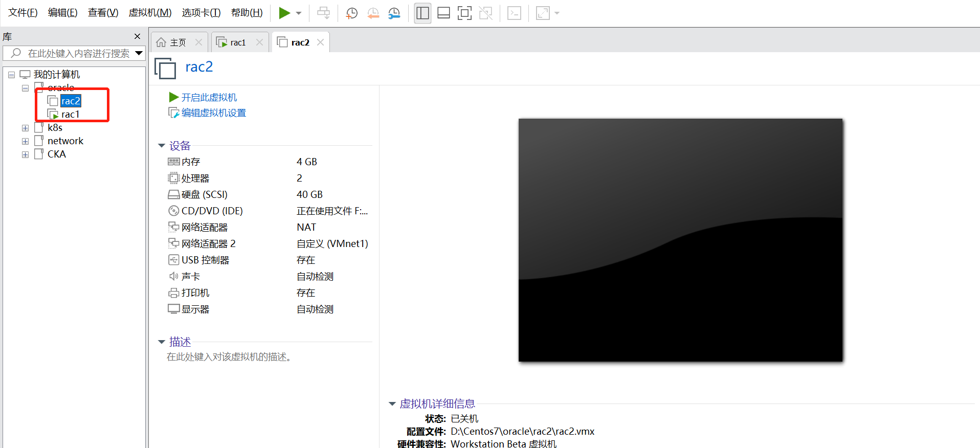Select the network folder in the library
The height and width of the screenshot is (448, 980).
(x=65, y=141)
